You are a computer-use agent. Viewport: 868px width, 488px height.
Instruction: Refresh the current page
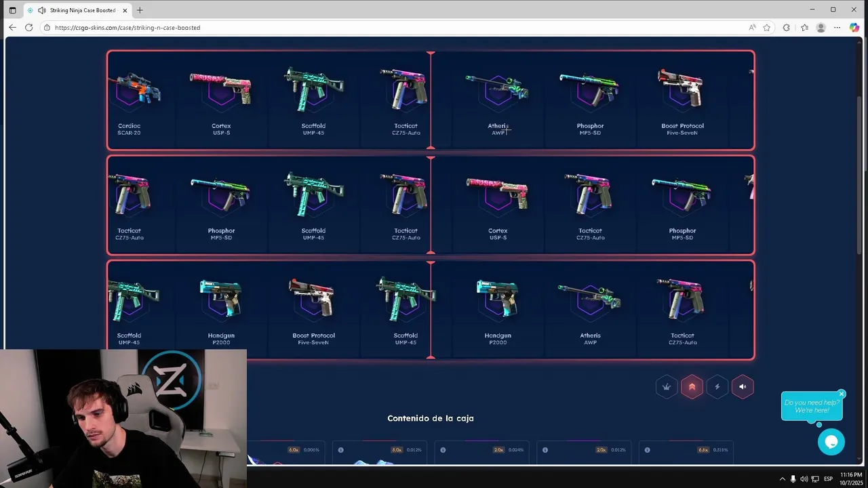coord(28,28)
